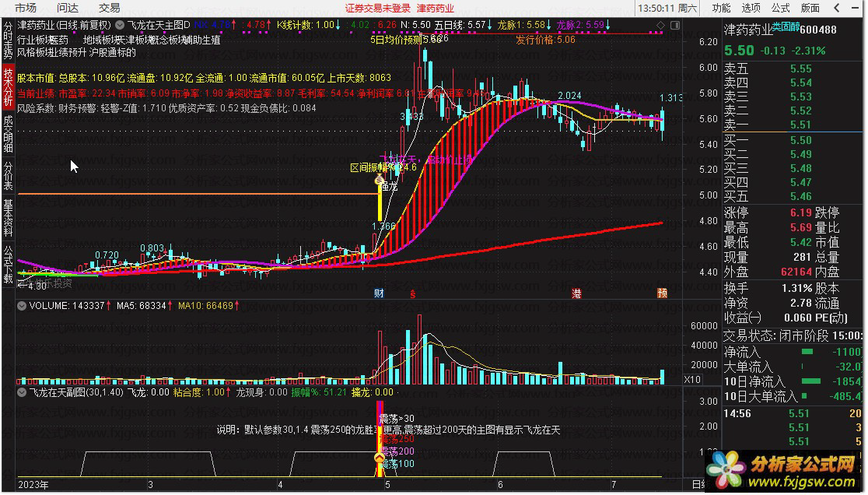
Task: Click the 卖三 price 5.53
Action: pos(801,97)
